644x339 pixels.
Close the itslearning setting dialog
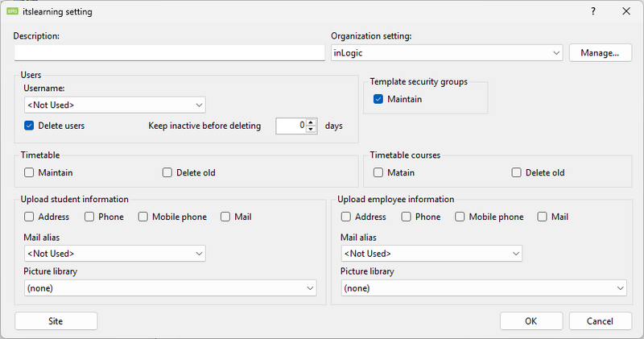pyautogui.click(x=626, y=11)
